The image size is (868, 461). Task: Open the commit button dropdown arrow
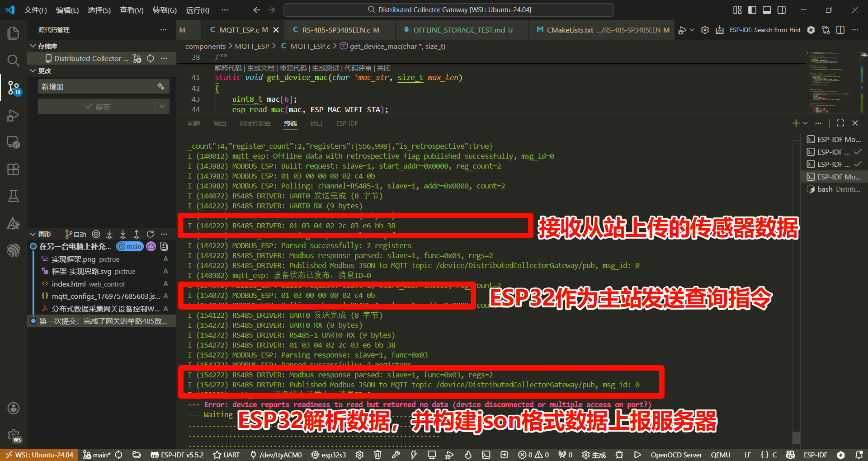tap(162, 106)
